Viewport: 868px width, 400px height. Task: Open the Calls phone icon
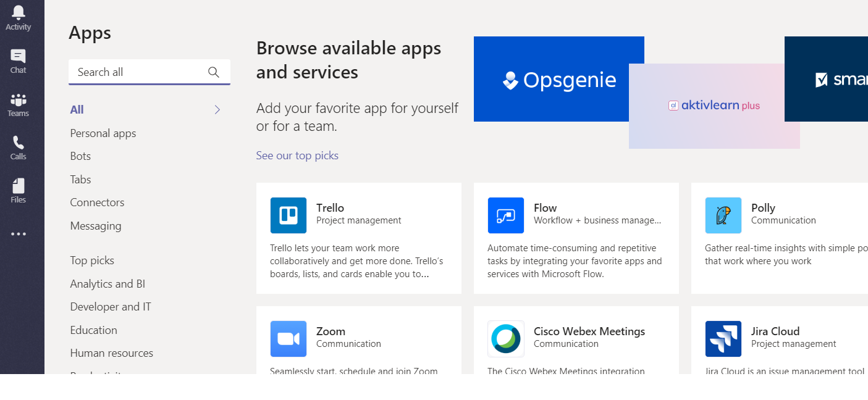click(x=19, y=143)
